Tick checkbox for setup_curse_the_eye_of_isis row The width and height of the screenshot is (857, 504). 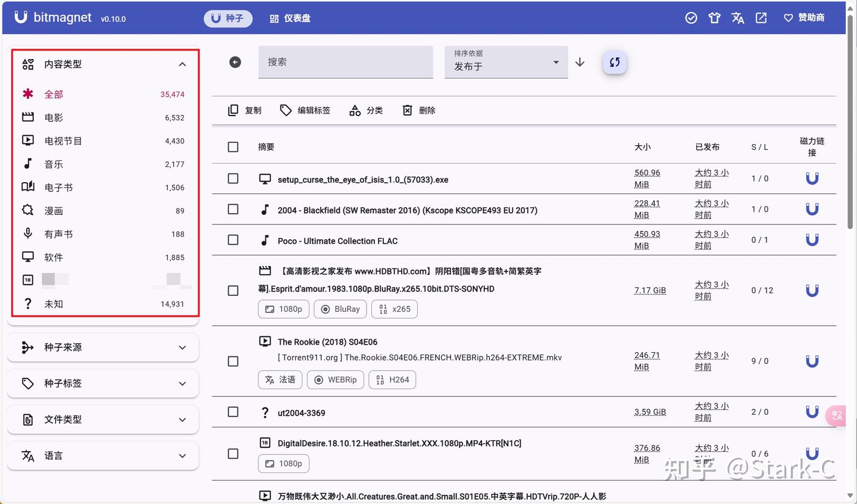[233, 179]
